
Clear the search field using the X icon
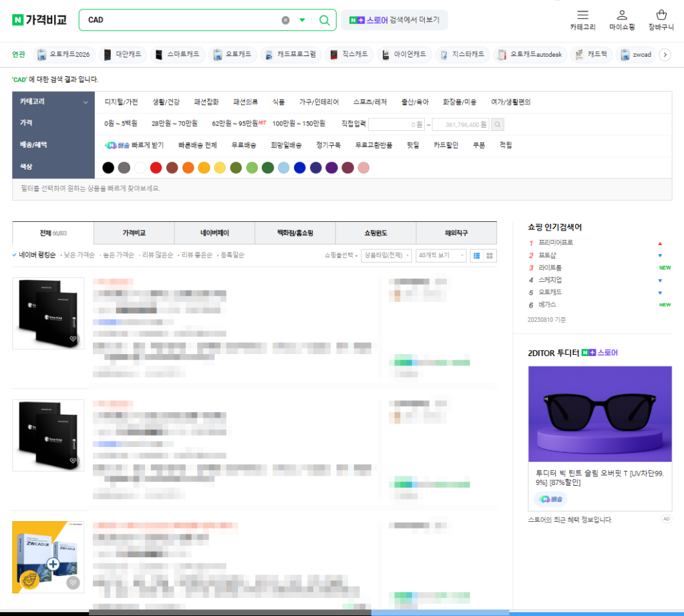coord(286,20)
